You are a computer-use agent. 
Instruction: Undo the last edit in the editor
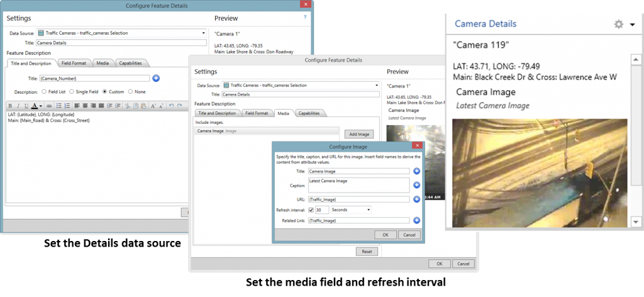pyautogui.click(x=171, y=106)
